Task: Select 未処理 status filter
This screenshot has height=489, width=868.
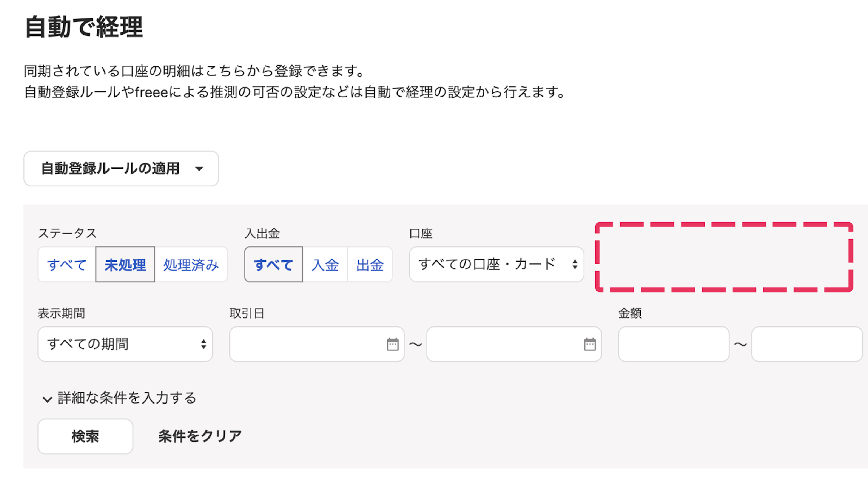Action: tap(125, 265)
